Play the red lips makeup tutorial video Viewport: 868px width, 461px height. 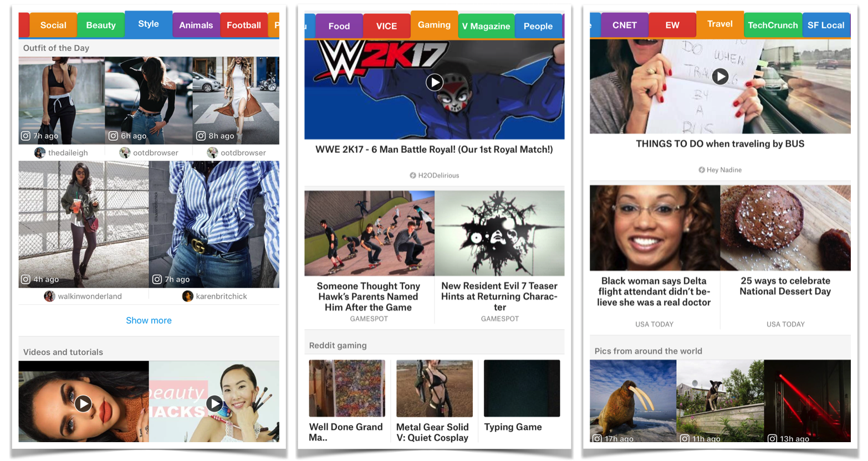click(x=83, y=403)
